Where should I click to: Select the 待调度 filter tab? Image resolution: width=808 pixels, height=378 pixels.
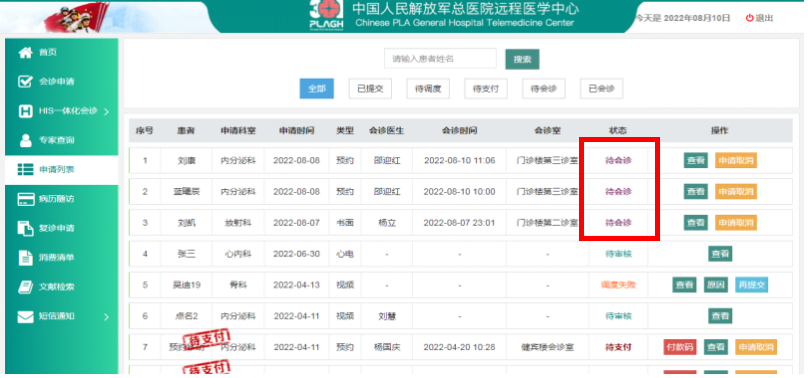coord(428,89)
